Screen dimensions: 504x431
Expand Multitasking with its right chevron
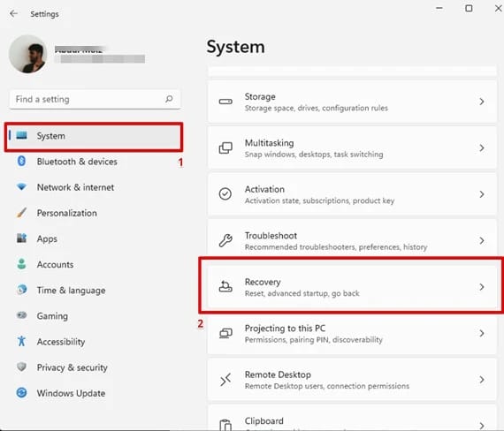(482, 148)
